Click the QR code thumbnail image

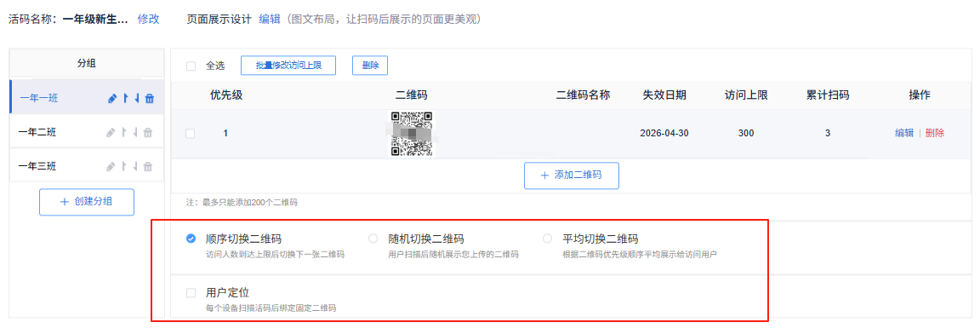[412, 133]
